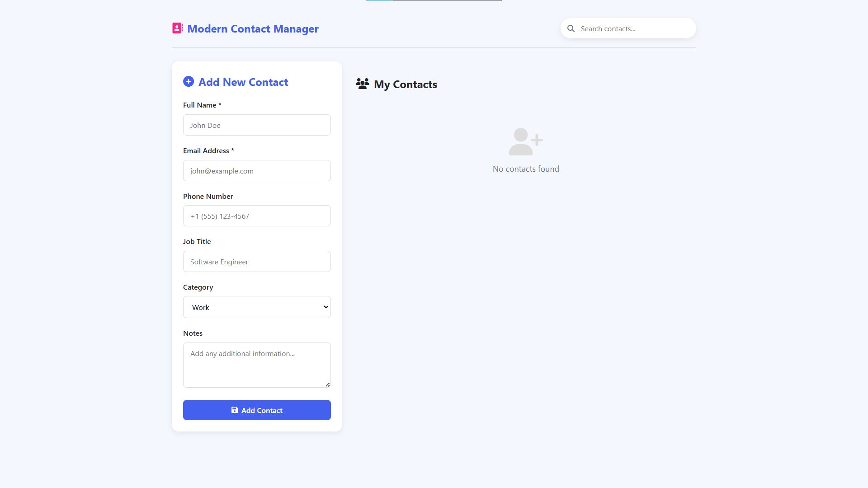Click the Modern Contact Manager title
The width and height of the screenshot is (868, 488).
(253, 29)
